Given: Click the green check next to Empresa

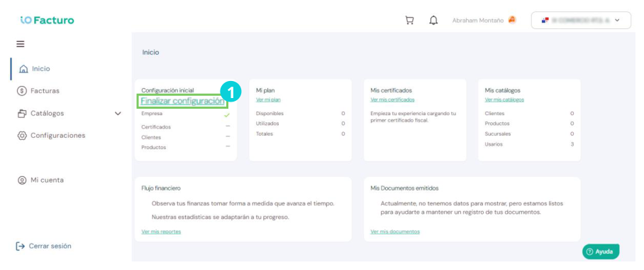Looking at the screenshot, I should tap(227, 115).
